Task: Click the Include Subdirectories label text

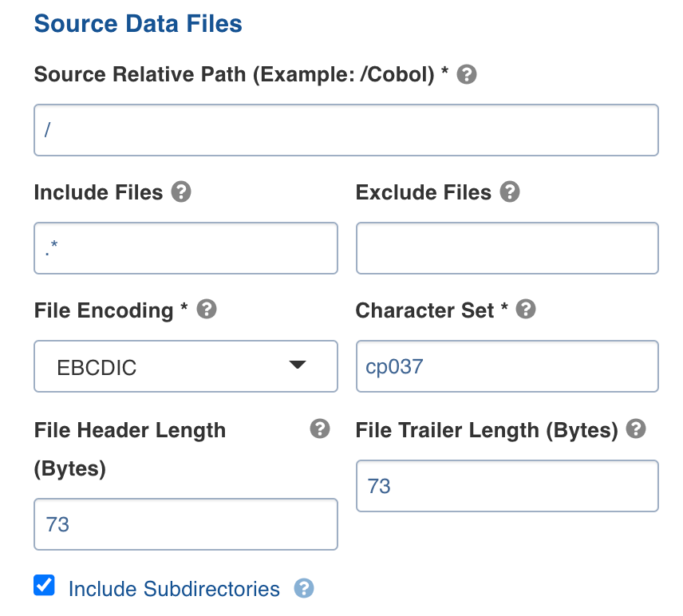Action: tap(174, 590)
